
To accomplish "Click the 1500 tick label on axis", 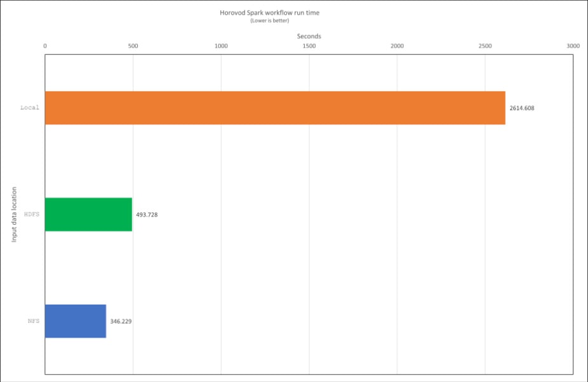I will [x=309, y=46].
